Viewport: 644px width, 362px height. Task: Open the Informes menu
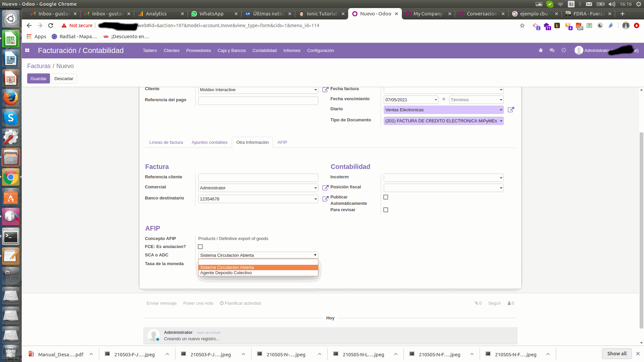292,51
